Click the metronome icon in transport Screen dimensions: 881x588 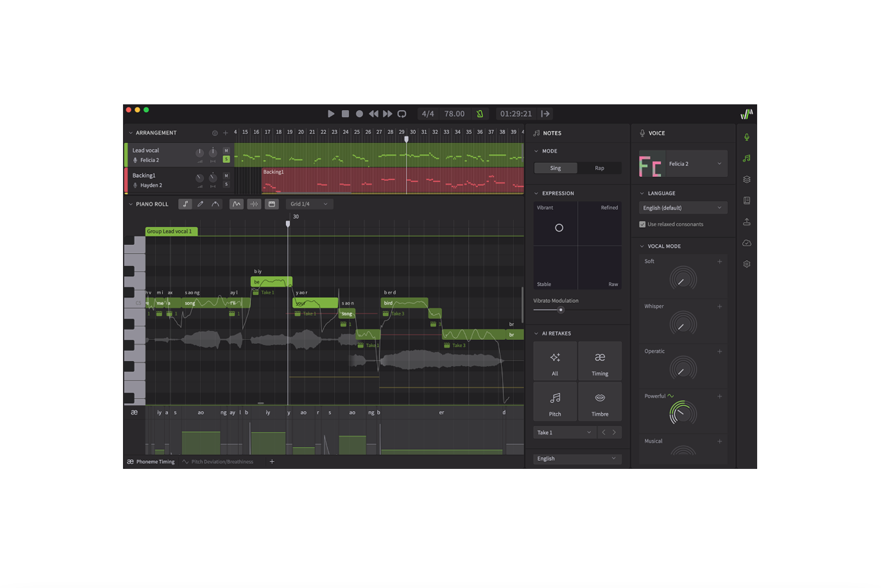(480, 114)
